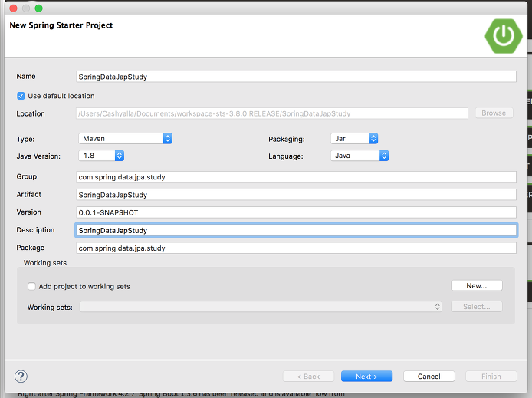Close the dialog with red window button
The height and width of the screenshot is (398, 532).
point(14,8)
